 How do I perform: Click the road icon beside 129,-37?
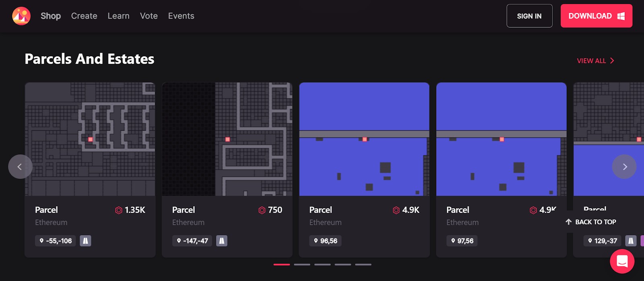[x=631, y=241]
